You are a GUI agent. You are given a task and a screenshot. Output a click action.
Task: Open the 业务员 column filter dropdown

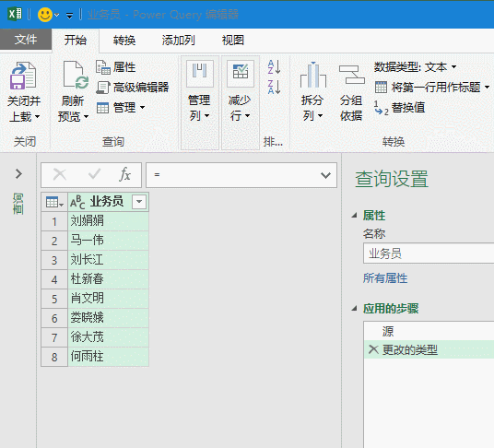[139, 202]
